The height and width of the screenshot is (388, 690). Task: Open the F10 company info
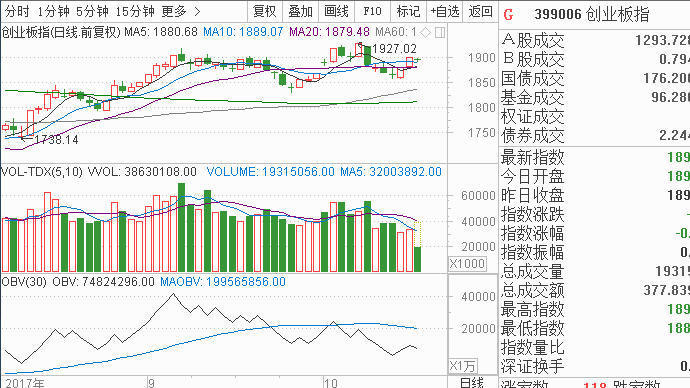[x=372, y=11]
